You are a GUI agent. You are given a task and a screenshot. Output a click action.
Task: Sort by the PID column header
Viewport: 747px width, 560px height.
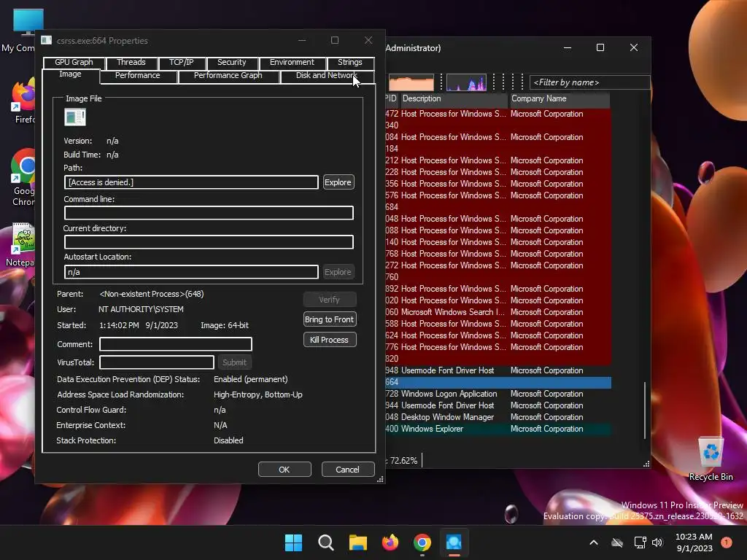[392, 99]
